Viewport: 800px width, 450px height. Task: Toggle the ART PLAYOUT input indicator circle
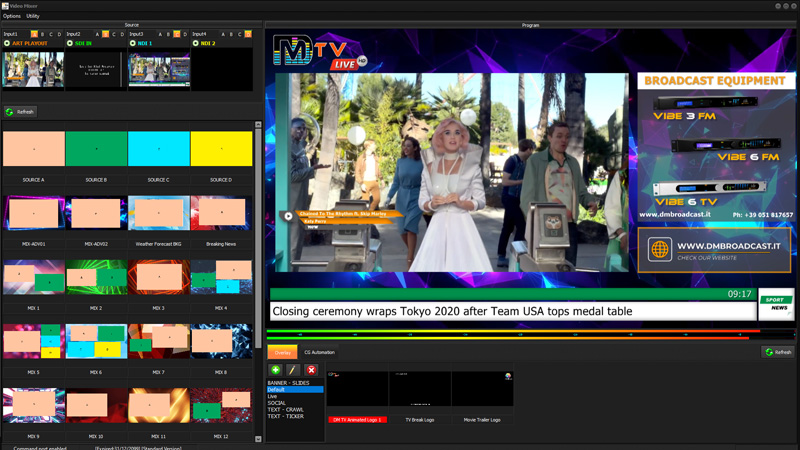pyautogui.click(x=7, y=43)
